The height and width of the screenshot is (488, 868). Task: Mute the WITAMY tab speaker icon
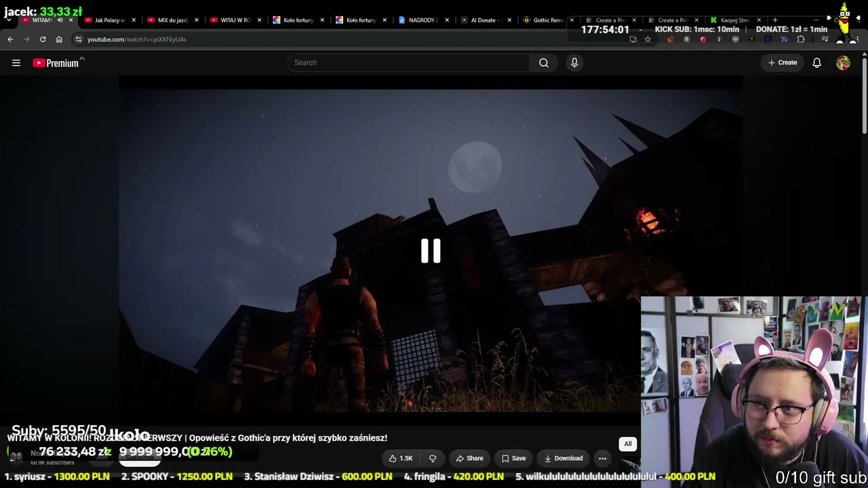60,20
